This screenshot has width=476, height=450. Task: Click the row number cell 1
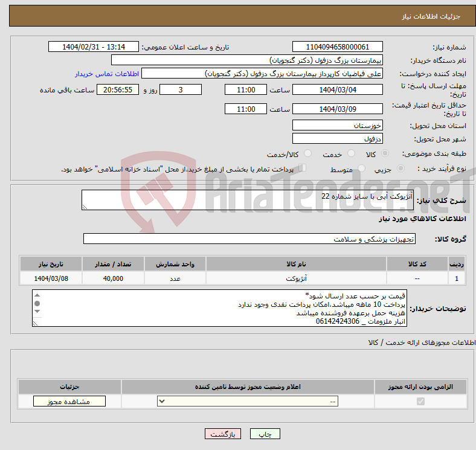click(x=456, y=278)
